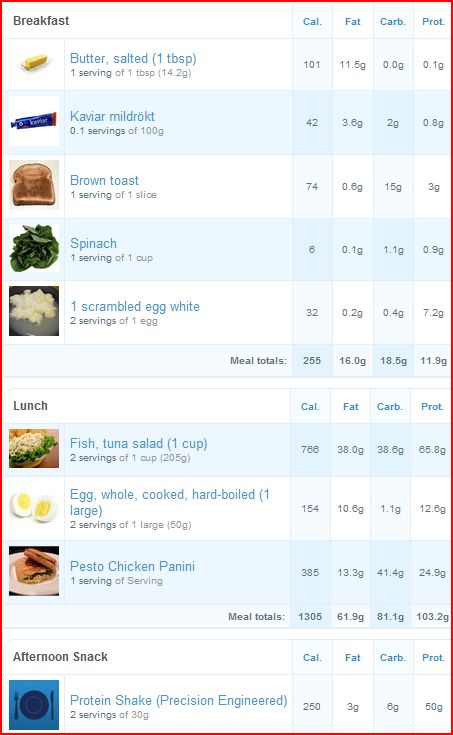
Task: Open the hard-boiled egg food link
Action: [x=170, y=502]
